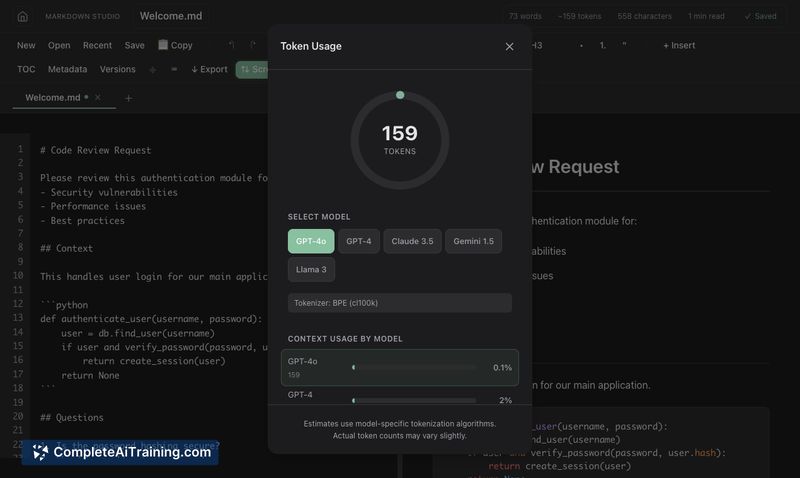Add a new tab with the plus icon
800x478 pixels.
point(128,98)
